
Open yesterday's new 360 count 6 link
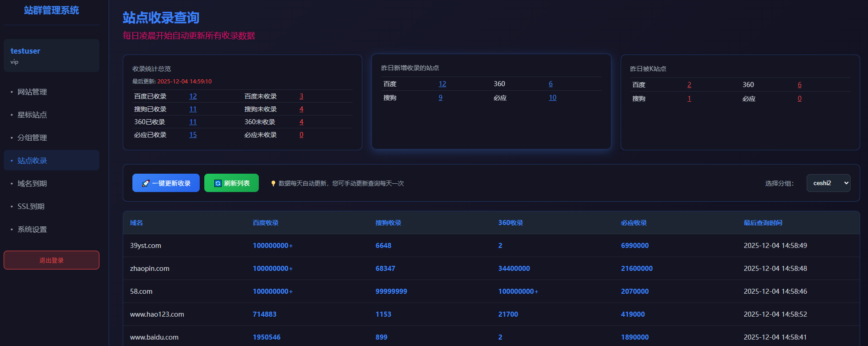(551, 84)
